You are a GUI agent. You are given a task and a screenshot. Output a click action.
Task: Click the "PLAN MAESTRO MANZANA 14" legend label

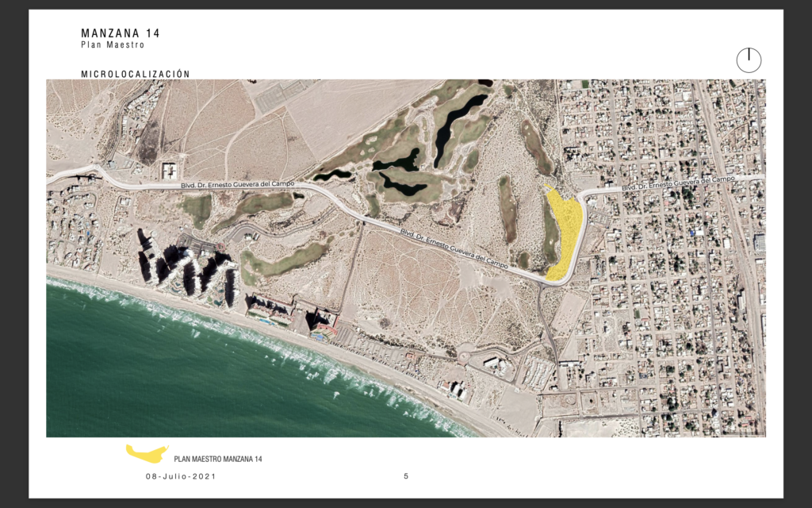(x=217, y=460)
